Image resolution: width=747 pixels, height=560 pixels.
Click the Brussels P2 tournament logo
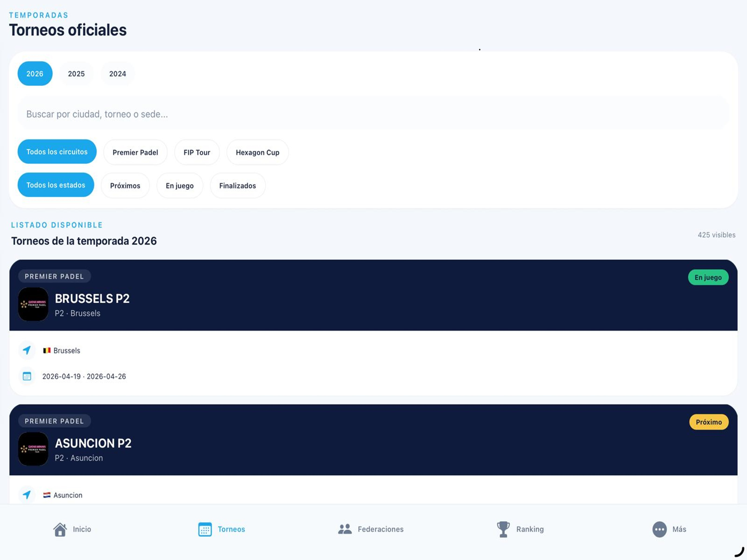pyautogui.click(x=33, y=304)
